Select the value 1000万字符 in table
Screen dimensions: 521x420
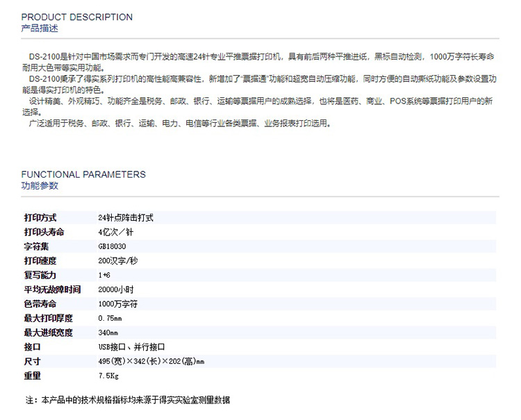click(118, 304)
